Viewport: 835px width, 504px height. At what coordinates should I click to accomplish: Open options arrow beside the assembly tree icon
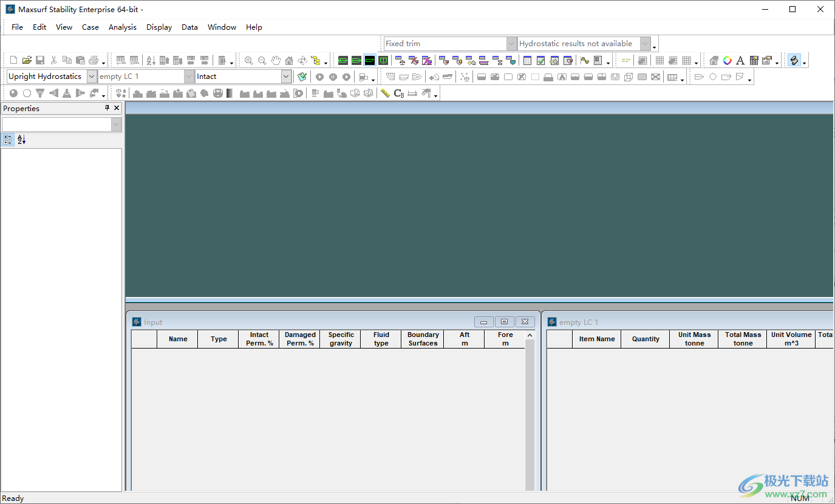[x=325, y=63]
